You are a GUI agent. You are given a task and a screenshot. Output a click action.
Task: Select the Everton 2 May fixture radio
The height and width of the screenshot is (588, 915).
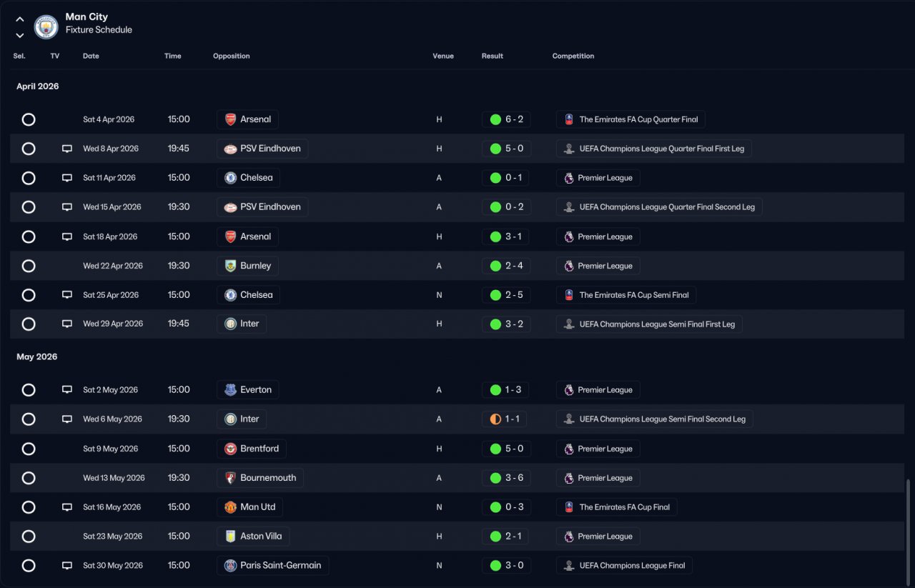(x=29, y=390)
